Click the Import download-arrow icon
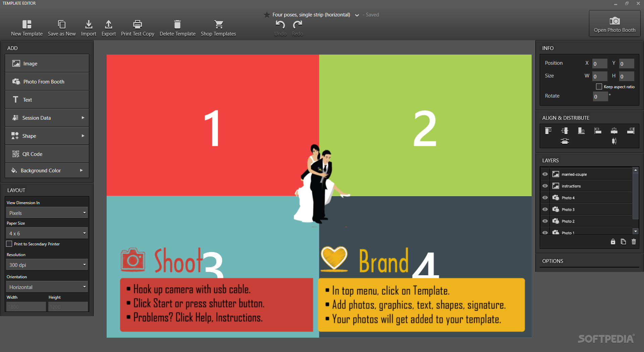The height and width of the screenshot is (352, 644). coord(89,24)
